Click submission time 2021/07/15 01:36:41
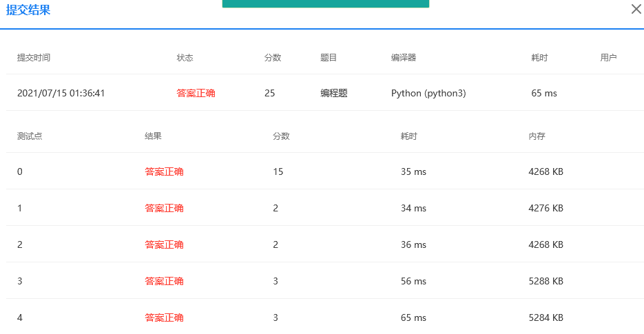Viewport: 644px width, 334px height. coord(61,93)
